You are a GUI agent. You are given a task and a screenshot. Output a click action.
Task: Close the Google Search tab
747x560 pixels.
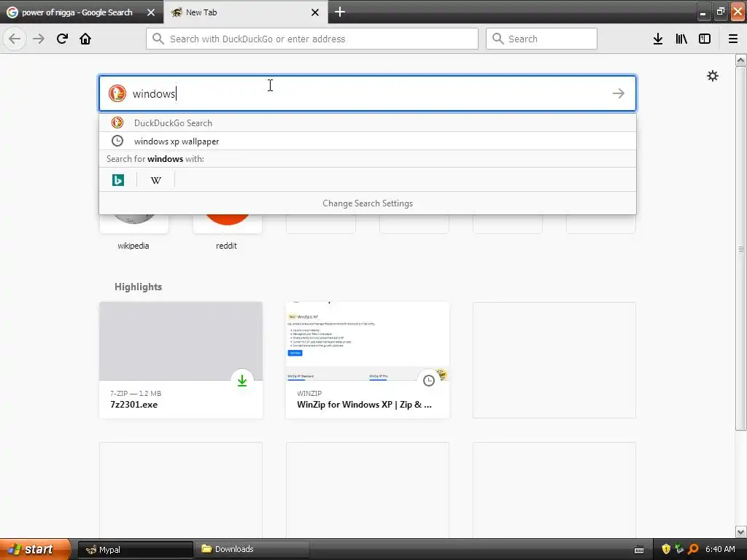[x=151, y=12]
